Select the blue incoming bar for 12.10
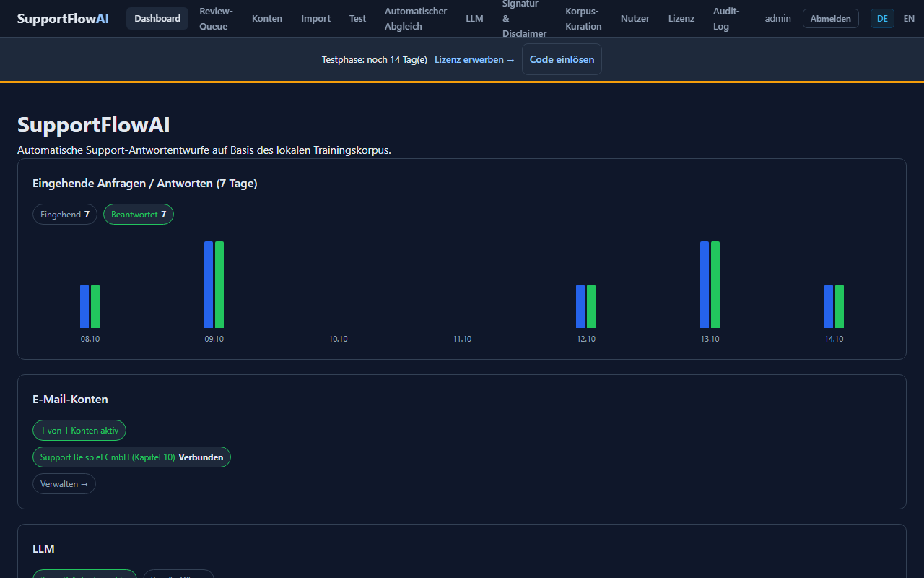 pos(580,306)
